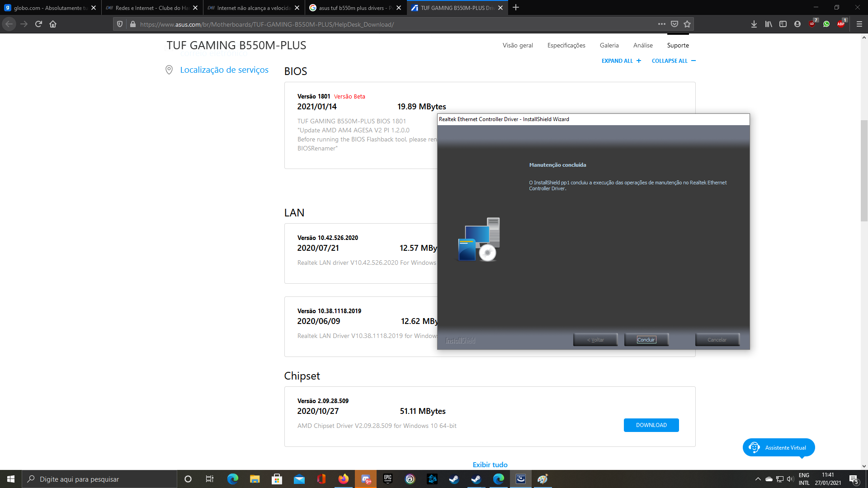Open Adblock Plus extension popup

pyautogui.click(x=841, y=24)
